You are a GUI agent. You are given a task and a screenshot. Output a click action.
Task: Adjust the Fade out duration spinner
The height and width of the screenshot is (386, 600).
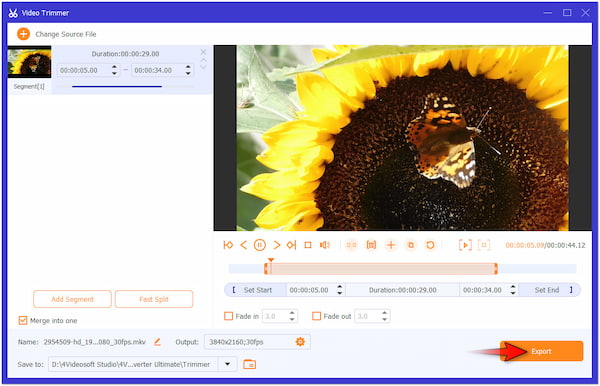click(385, 316)
